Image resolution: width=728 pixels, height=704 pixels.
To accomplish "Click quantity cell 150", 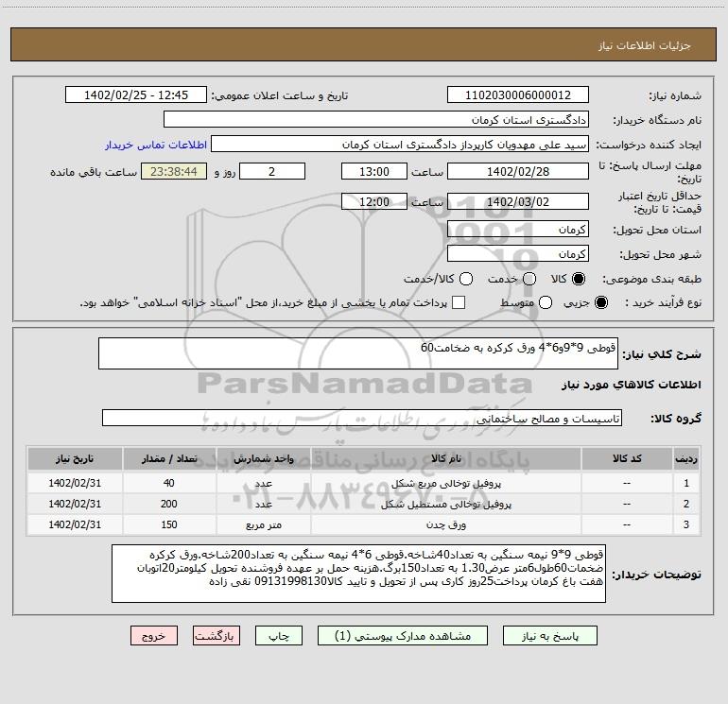I will 169,524.
